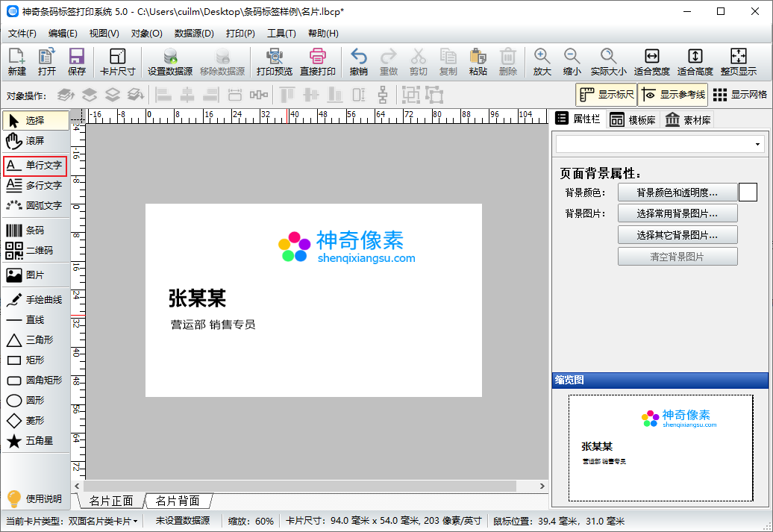Activate the 选择 selection arrow tool
This screenshot has height=532, width=773.
[36, 121]
